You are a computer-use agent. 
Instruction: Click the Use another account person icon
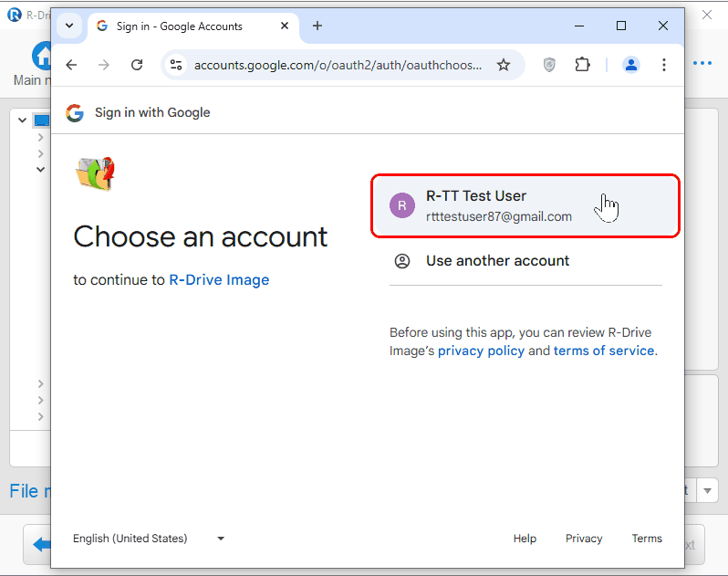(x=402, y=261)
